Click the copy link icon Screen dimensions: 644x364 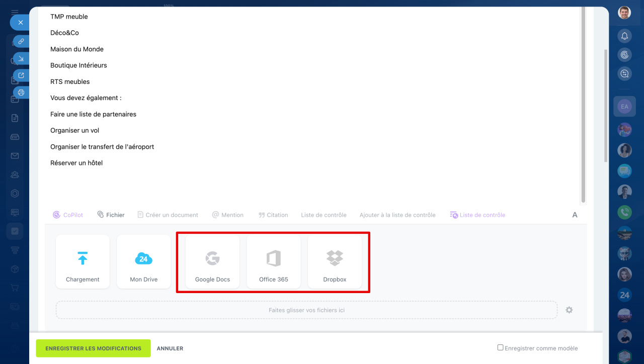pos(21,41)
